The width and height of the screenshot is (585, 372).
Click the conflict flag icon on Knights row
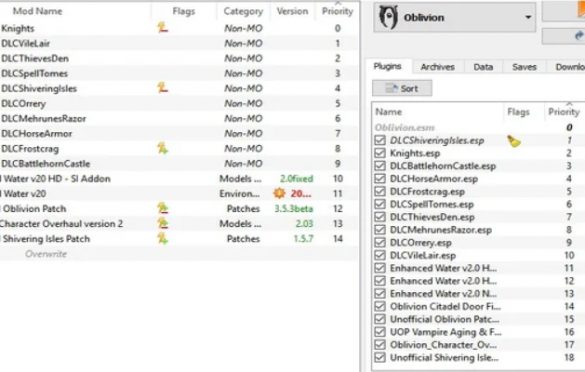(162, 28)
